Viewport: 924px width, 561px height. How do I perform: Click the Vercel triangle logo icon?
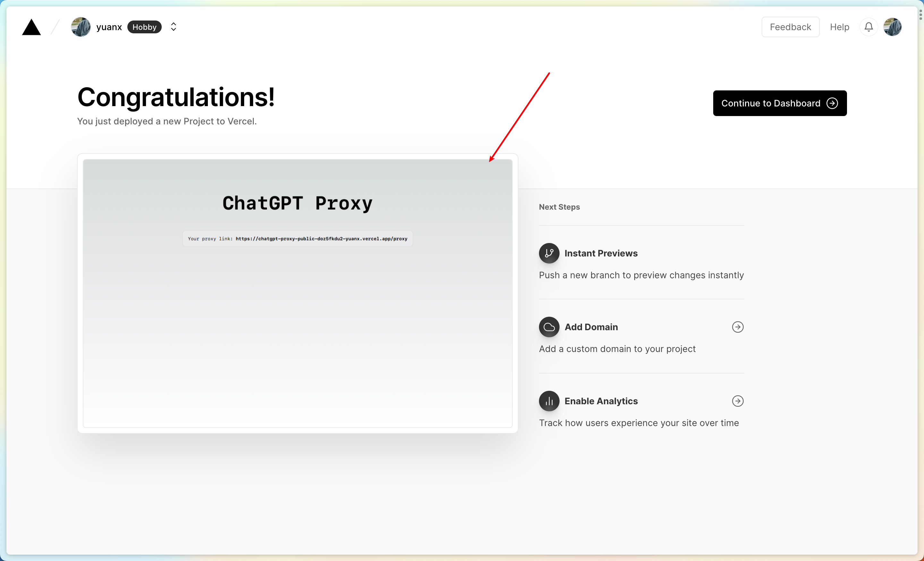(32, 26)
